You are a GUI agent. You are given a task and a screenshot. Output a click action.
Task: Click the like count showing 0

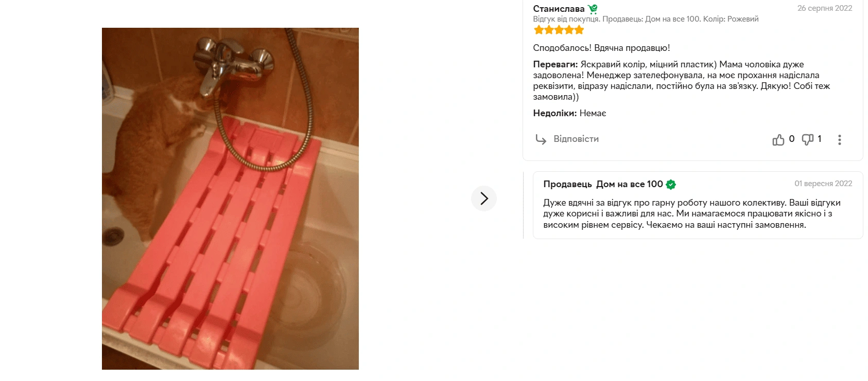point(792,139)
